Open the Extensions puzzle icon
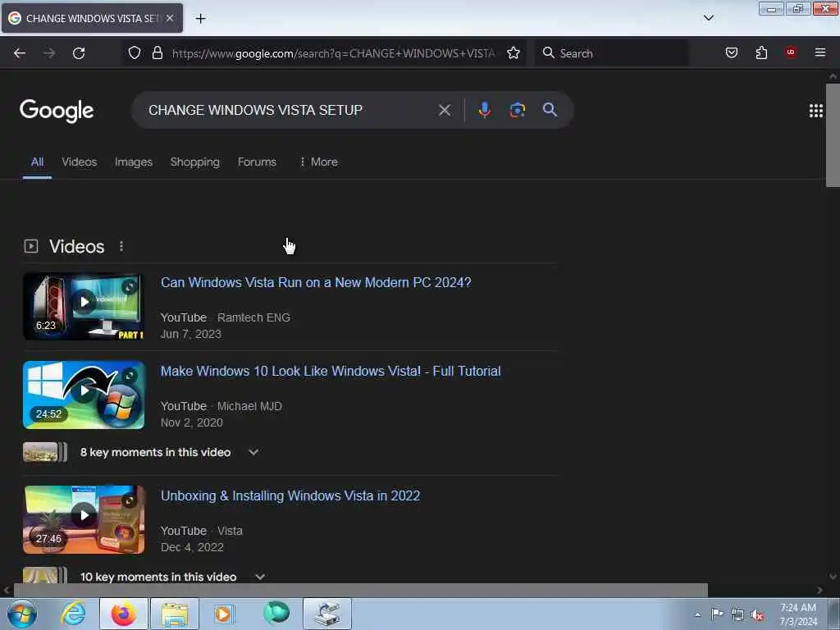The width and height of the screenshot is (840, 630). click(761, 52)
